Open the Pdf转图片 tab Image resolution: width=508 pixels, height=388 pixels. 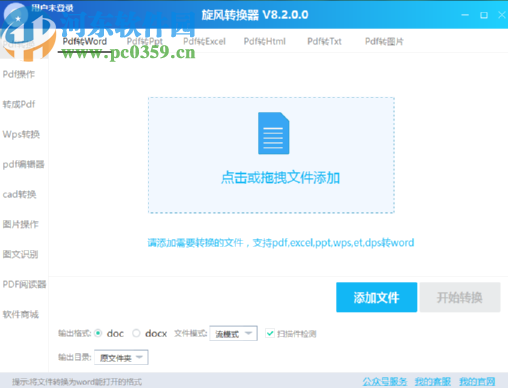(384, 41)
